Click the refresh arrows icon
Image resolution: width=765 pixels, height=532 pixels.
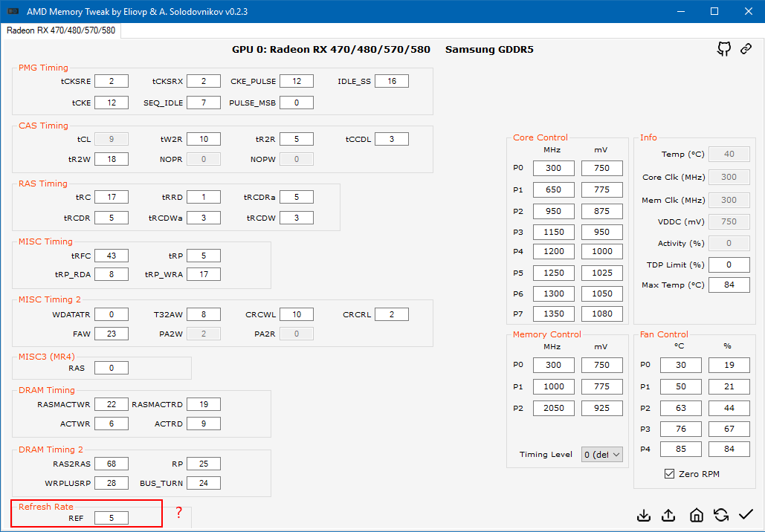click(720, 515)
